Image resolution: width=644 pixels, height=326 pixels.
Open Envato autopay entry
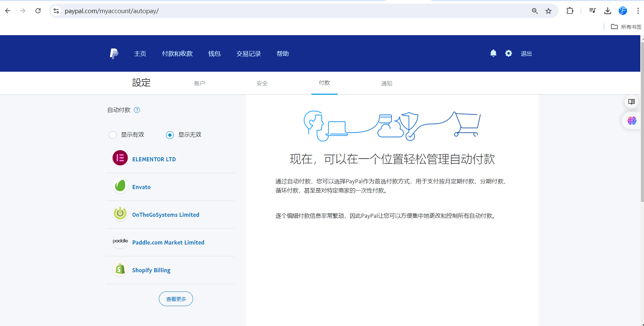(x=141, y=187)
